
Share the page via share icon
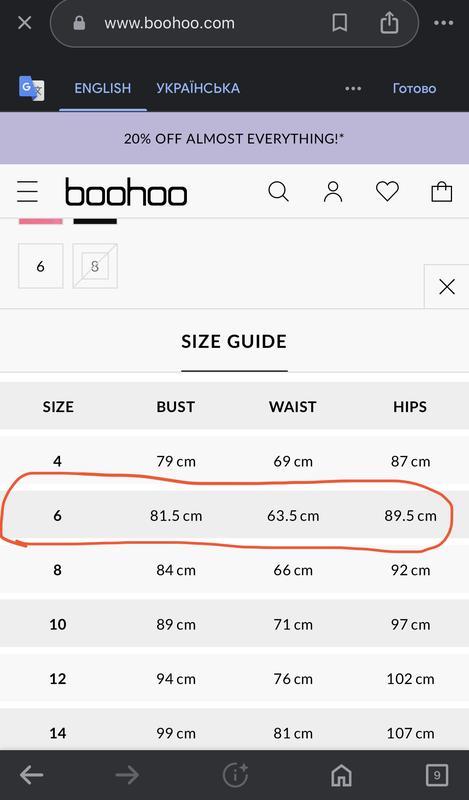coord(389,22)
